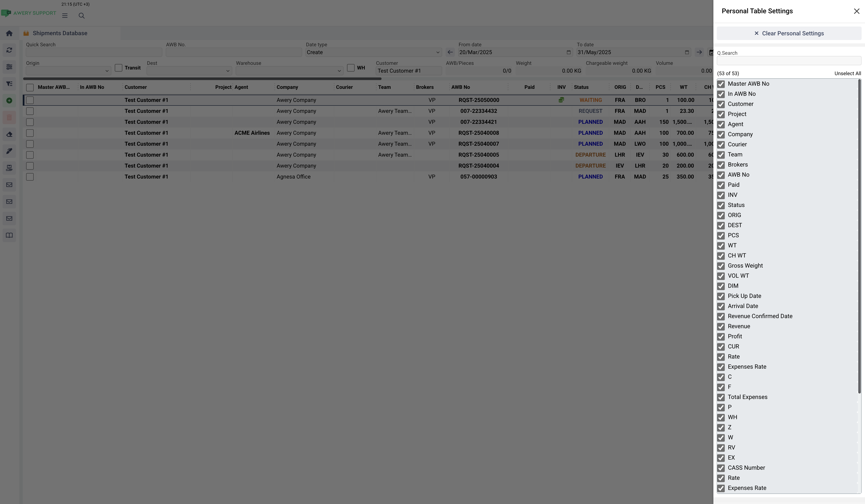Image resolution: width=865 pixels, height=504 pixels.
Task: Open the search magnifier icon in header
Action: pos(81,16)
